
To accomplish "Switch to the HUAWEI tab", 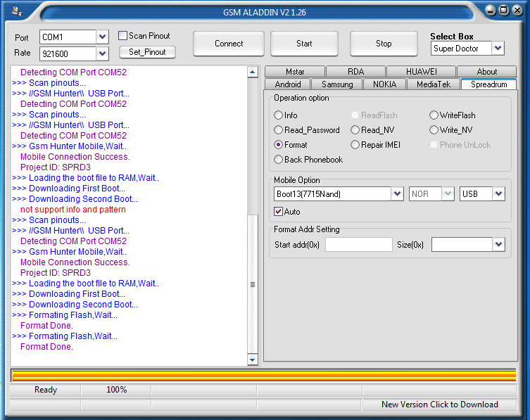I will (421, 72).
